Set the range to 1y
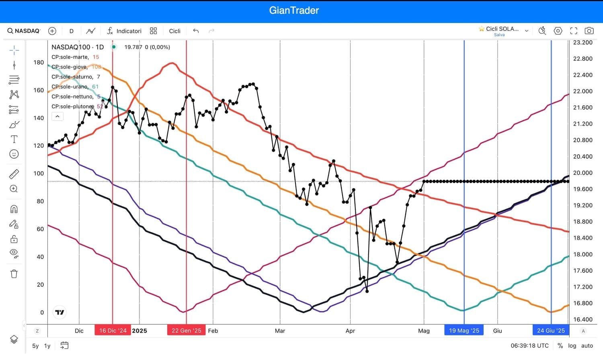 [47, 346]
